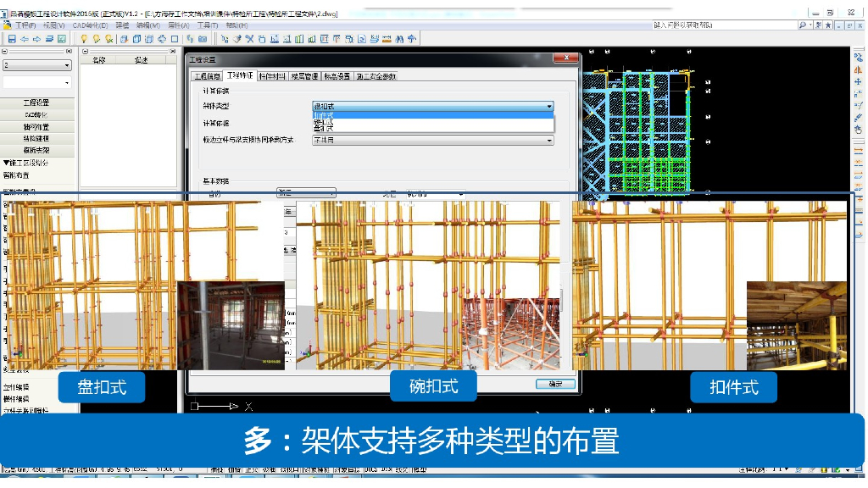Image resolution: width=868 pixels, height=488 pixels.
Task: Open the CAD转化(D) menu
Action: tap(90, 25)
